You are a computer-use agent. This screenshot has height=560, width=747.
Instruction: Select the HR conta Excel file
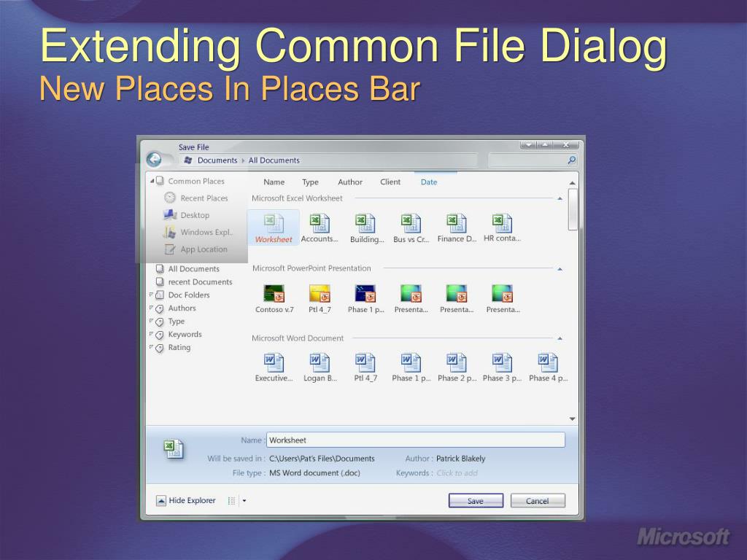(x=502, y=228)
